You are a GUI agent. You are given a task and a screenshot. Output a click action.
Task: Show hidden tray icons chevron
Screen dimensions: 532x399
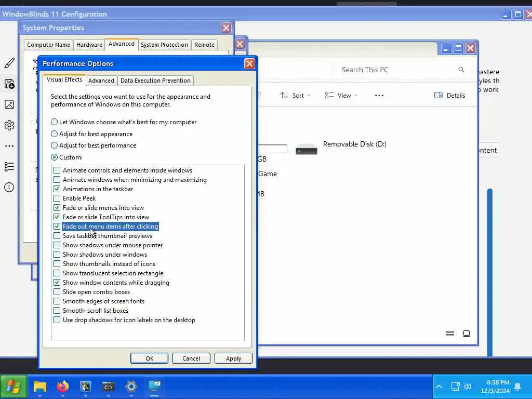(x=439, y=387)
